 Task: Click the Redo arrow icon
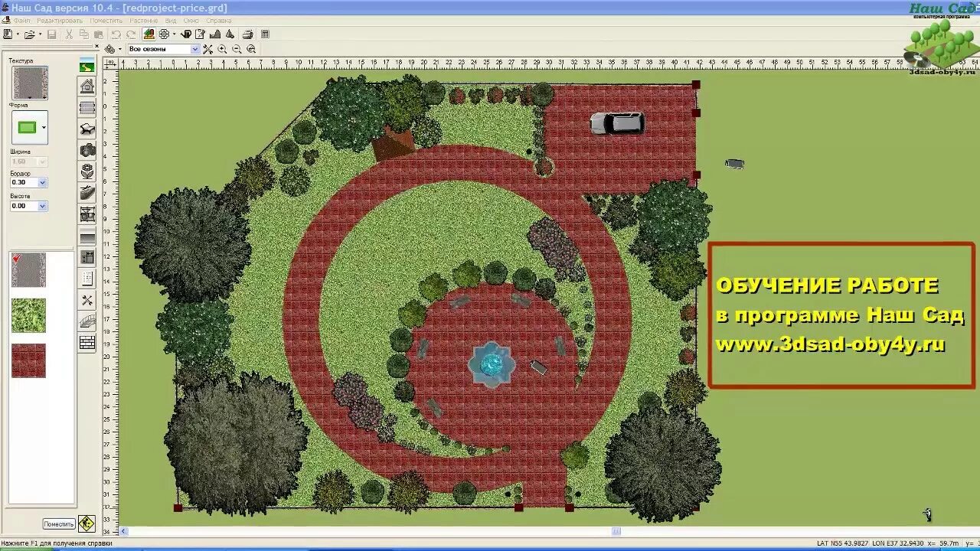tap(131, 34)
